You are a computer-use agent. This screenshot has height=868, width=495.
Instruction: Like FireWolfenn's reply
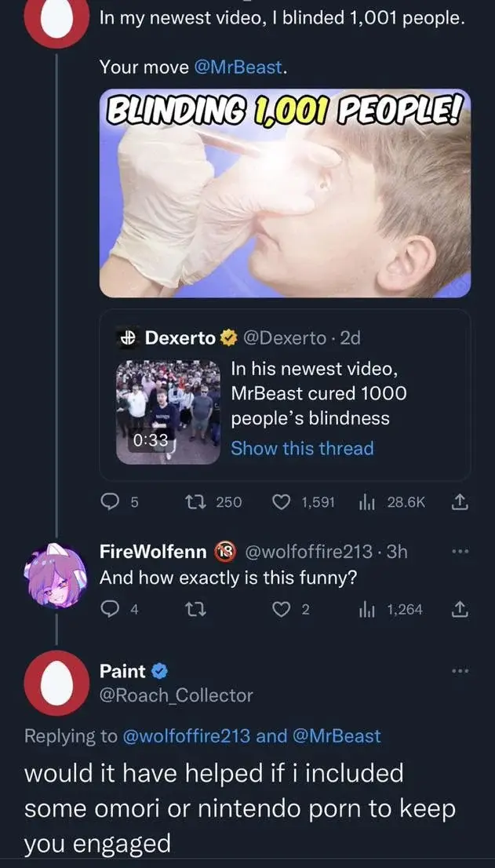pyautogui.click(x=282, y=607)
